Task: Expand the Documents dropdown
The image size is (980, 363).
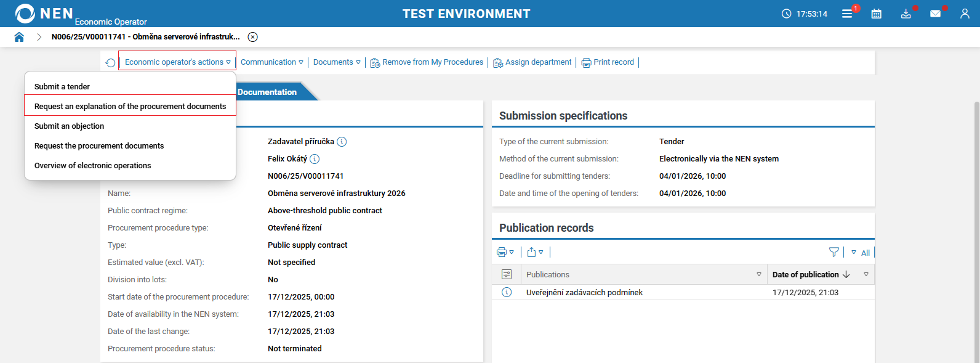Action: (337, 62)
